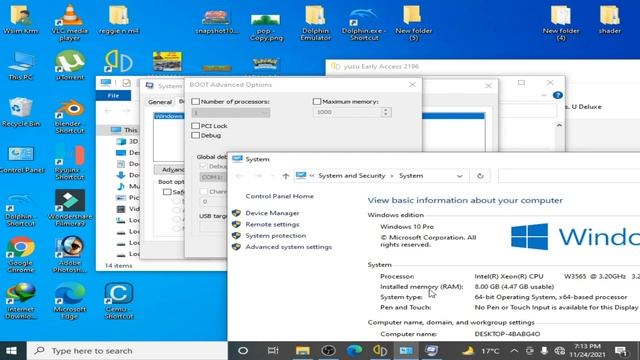Toggle Safe boot checkbox in System Configuration
640x360 pixels.
[167, 192]
